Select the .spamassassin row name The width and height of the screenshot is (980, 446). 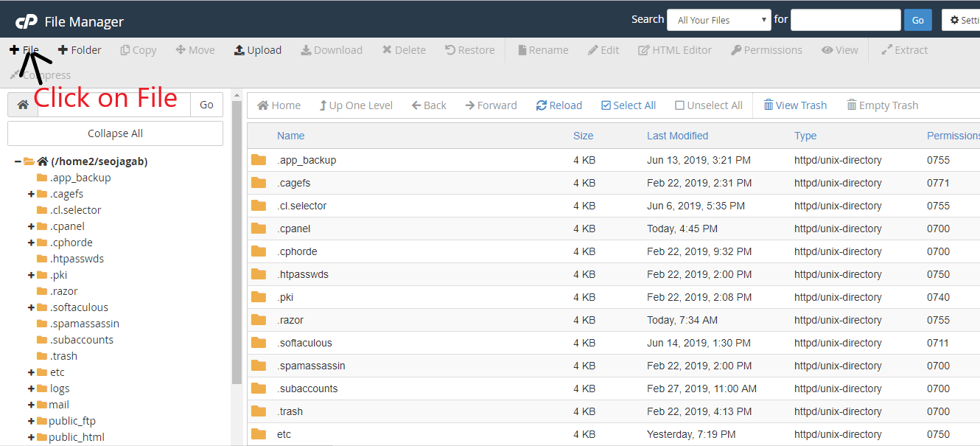[x=311, y=366]
